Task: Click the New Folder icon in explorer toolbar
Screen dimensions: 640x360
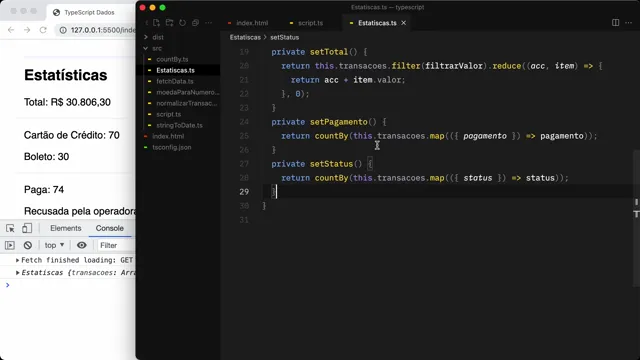Action: (x=169, y=23)
